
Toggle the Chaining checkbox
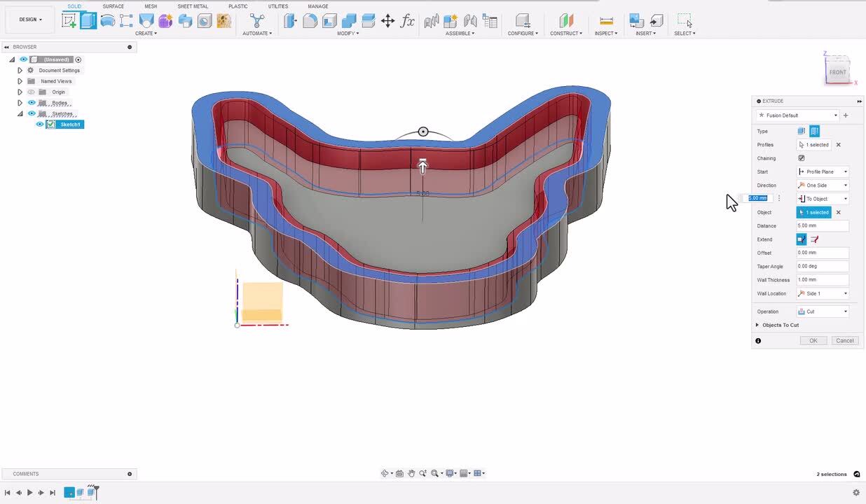click(x=802, y=158)
